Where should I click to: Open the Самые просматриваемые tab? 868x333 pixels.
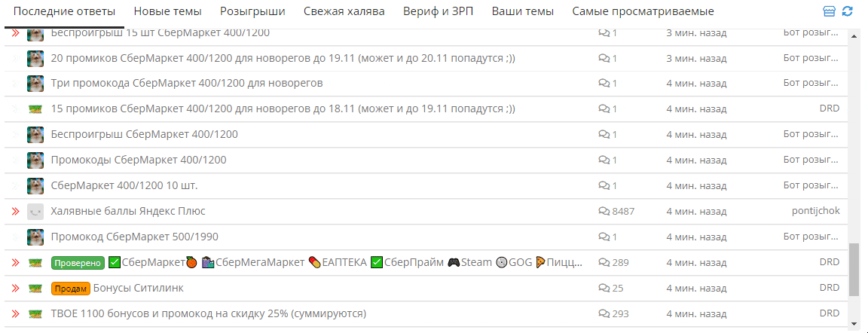click(643, 11)
